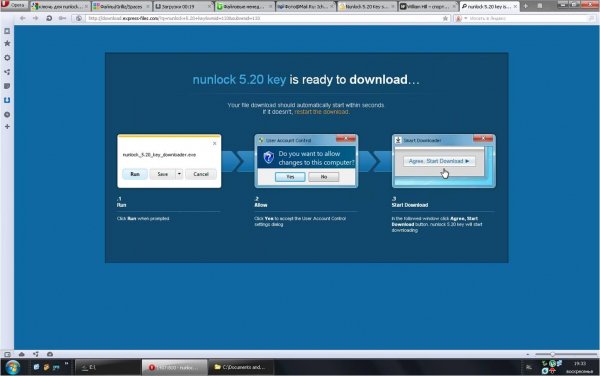
Task: Click the User Account Control step illustration
Action: [x=306, y=161]
